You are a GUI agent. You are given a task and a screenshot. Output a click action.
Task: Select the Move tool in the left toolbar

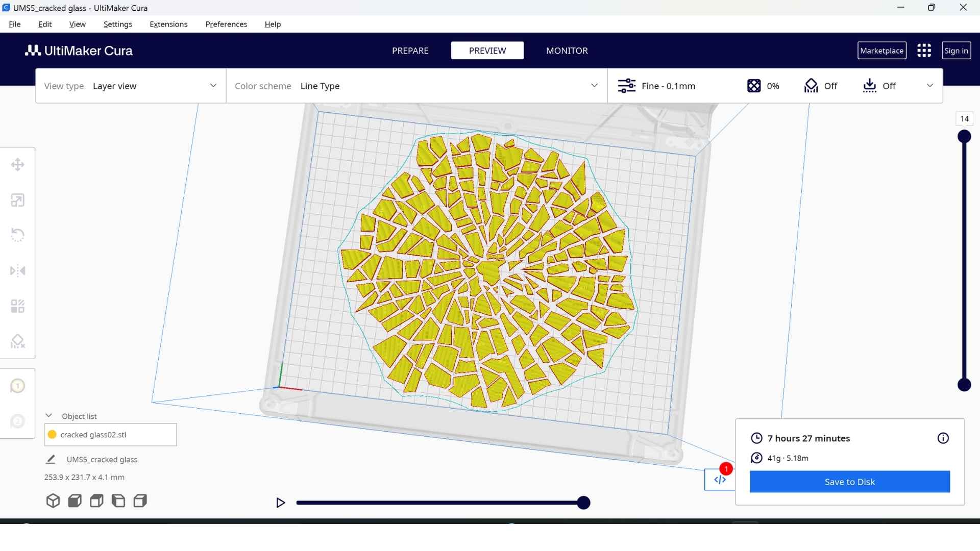[17, 164]
